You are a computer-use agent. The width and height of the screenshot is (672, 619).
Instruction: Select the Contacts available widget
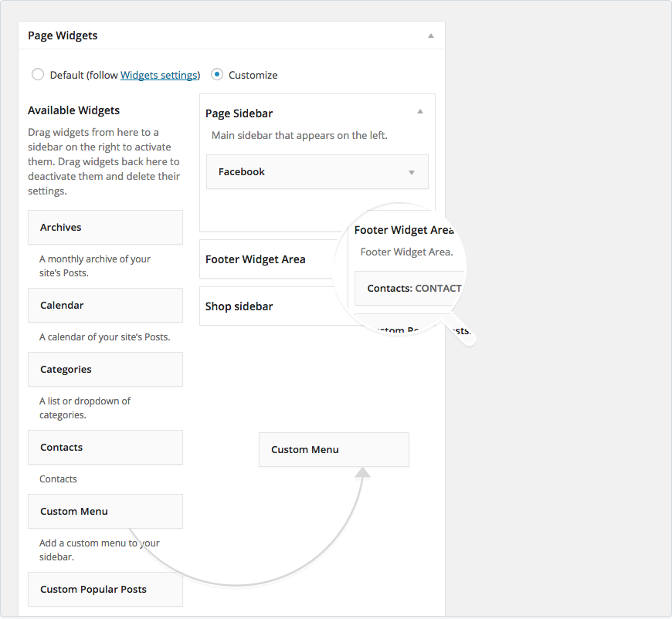(105, 448)
